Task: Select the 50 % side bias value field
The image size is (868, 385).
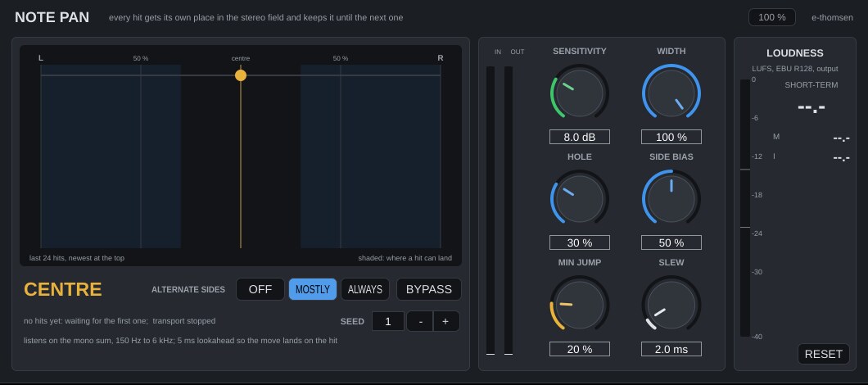Action: [x=671, y=242]
